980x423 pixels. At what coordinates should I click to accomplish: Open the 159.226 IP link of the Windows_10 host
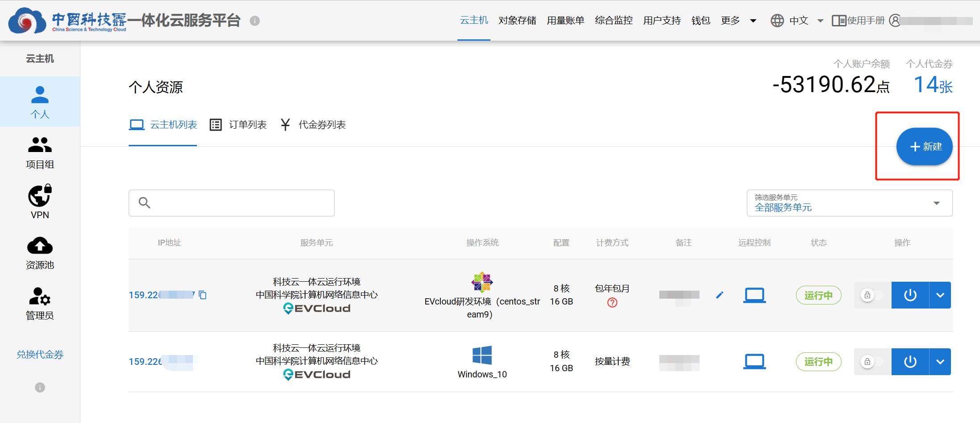click(x=161, y=362)
